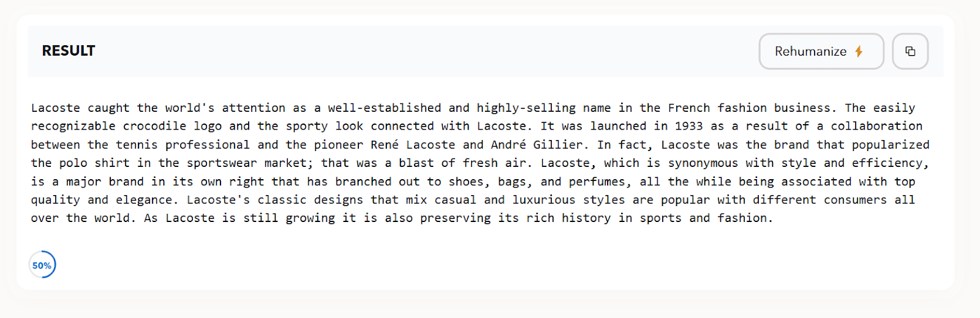
Task: Click the 50% circular progress indicator
Action: pyautogui.click(x=42, y=265)
